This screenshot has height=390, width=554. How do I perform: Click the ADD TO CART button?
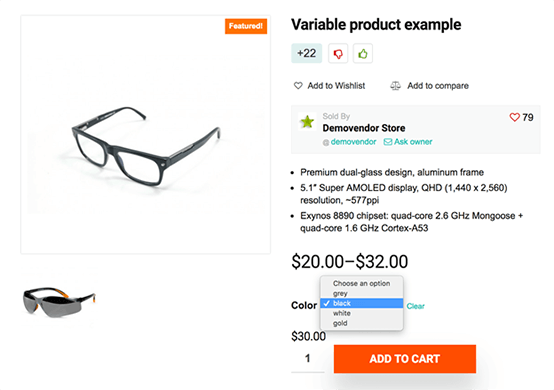(405, 359)
